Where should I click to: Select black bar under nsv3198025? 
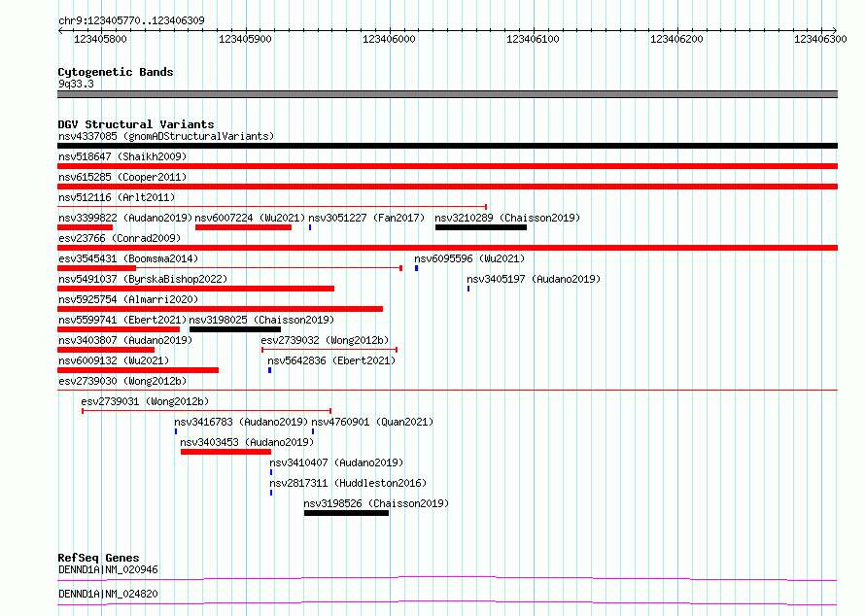point(235,329)
